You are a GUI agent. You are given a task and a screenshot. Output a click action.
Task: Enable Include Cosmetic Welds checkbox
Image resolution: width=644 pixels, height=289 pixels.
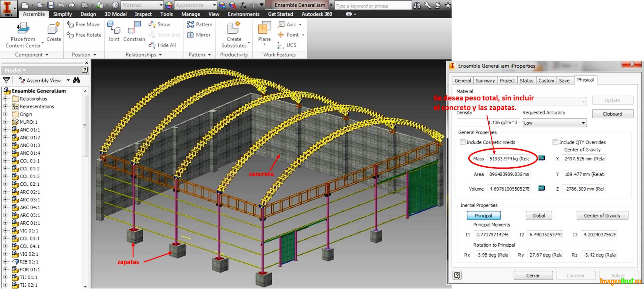coord(463,142)
